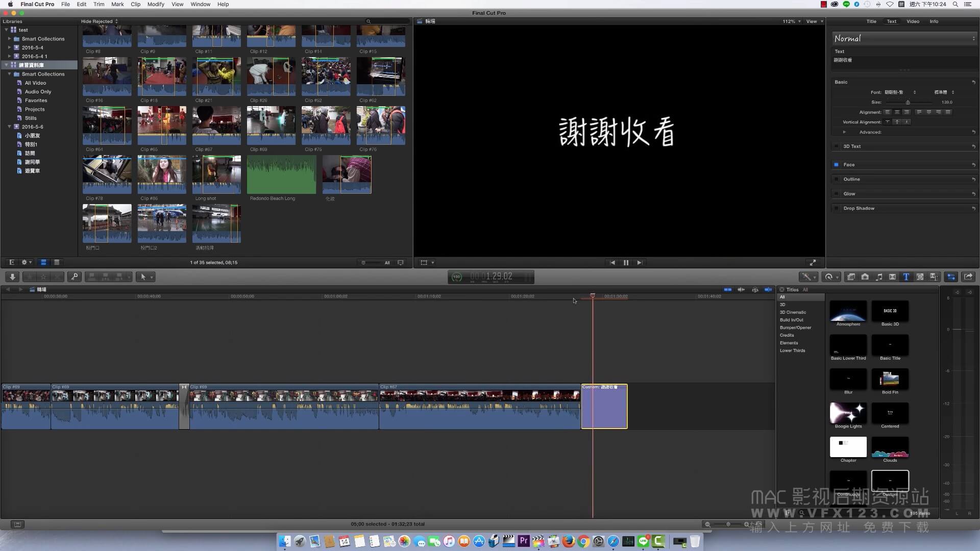
Task: Switch inspector to the Video tab
Action: (x=913, y=21)
